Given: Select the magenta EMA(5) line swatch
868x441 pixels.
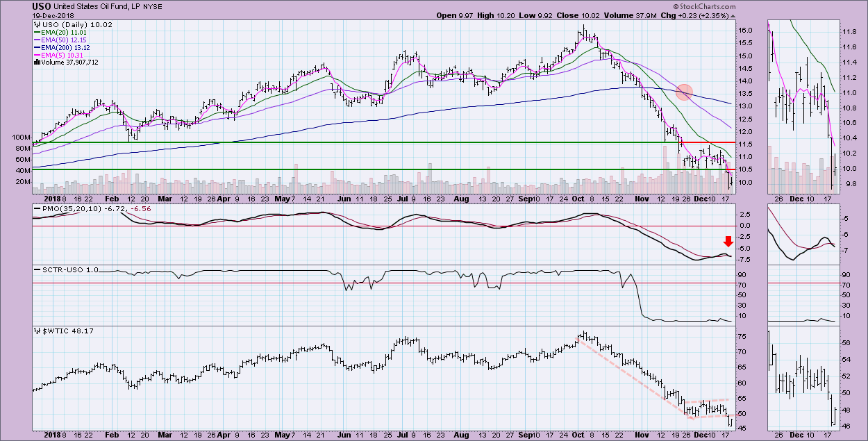Looking at the screenshot, I should coord(37,54).
